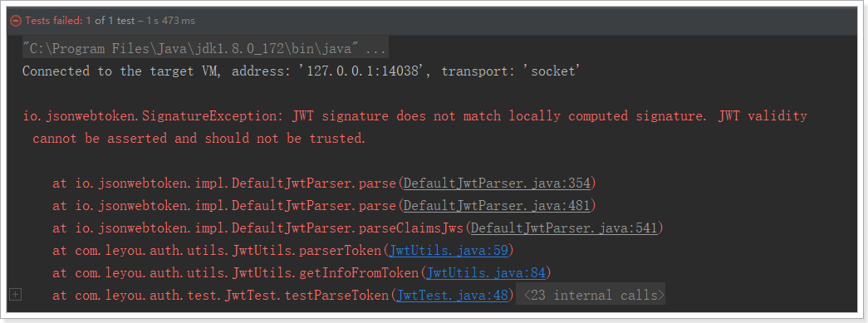Screen dimensions: 868x323
Task: Click the '127.0.0.1:14038' address text
Action: click(362, 71)
